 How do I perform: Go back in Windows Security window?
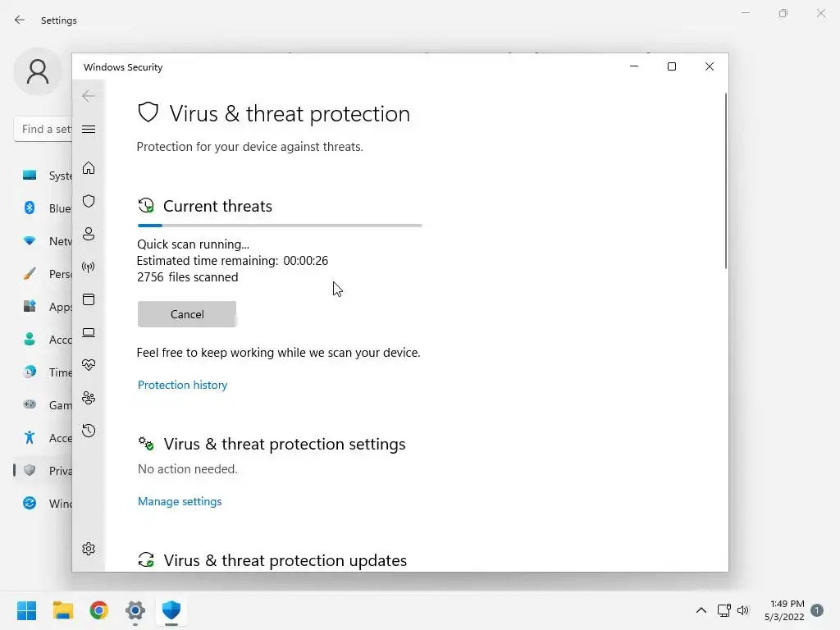coord(89,96)
